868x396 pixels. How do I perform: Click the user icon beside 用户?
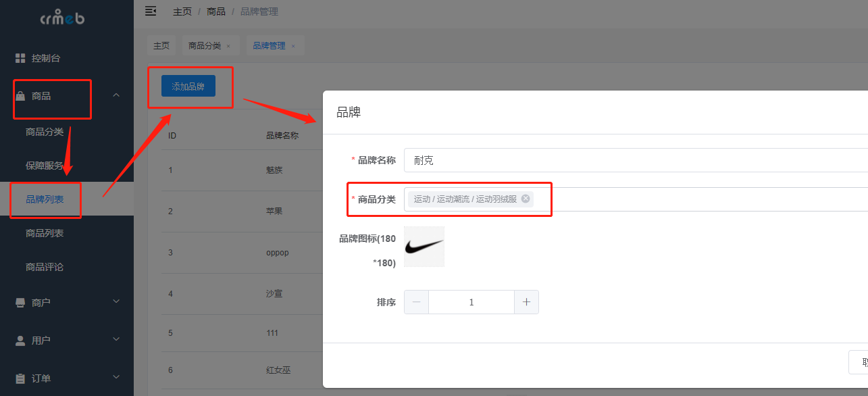20,339
